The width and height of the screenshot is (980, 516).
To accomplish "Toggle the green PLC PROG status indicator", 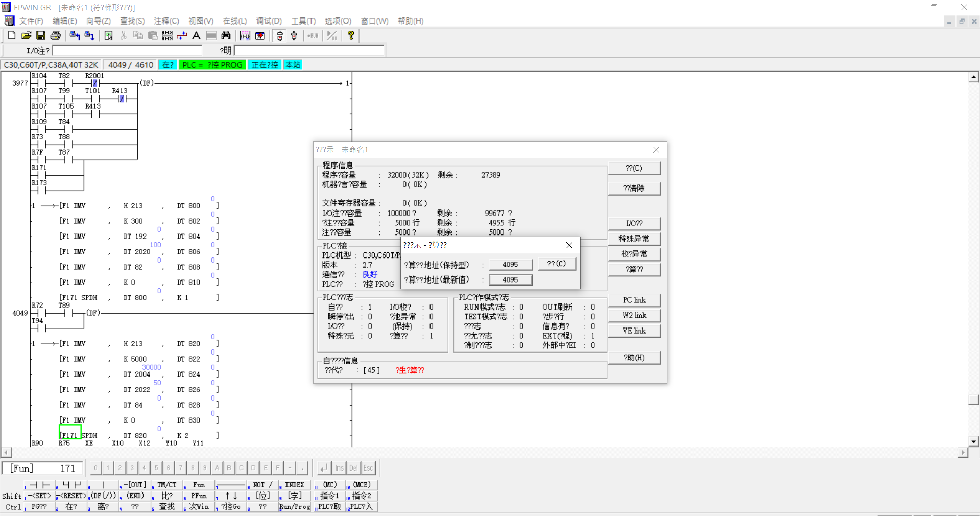I will coord(212,65).
